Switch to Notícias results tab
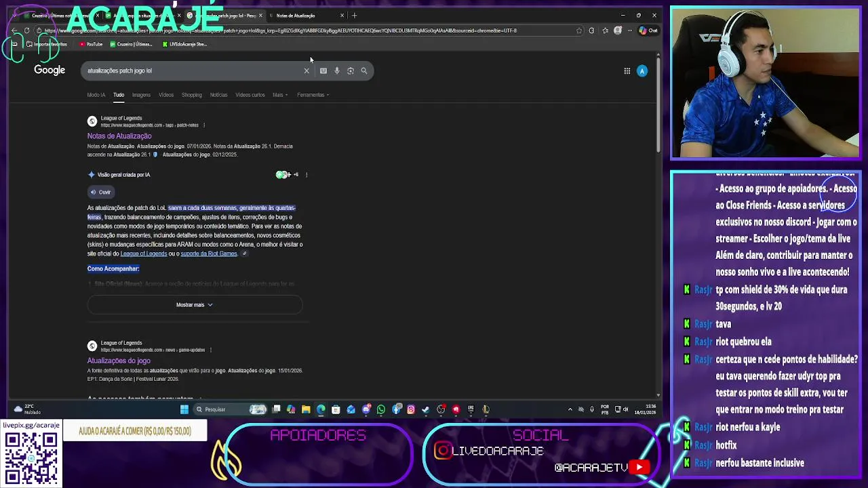Screen dimensions: 868x488 pos(218,95)
